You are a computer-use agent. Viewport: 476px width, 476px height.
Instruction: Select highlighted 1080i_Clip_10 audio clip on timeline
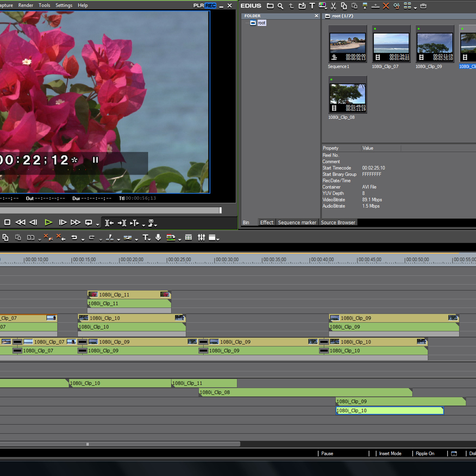[x=390, y=411]
